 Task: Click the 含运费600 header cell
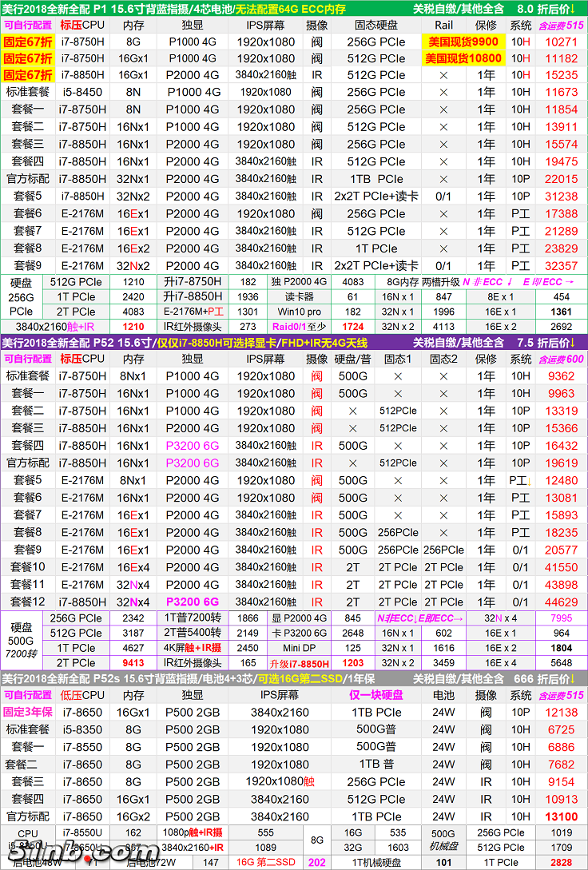[561, 360]
